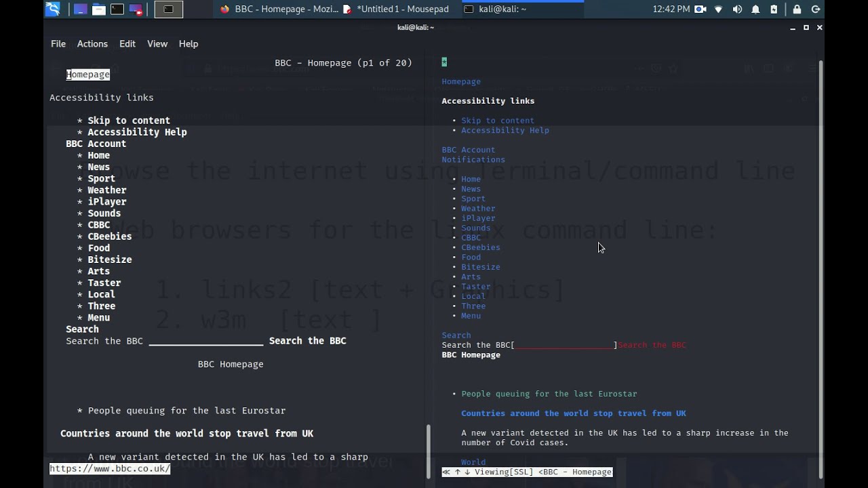Click Accessibility Help in lynx pane
868x488 pixels.
pos(137,132)
